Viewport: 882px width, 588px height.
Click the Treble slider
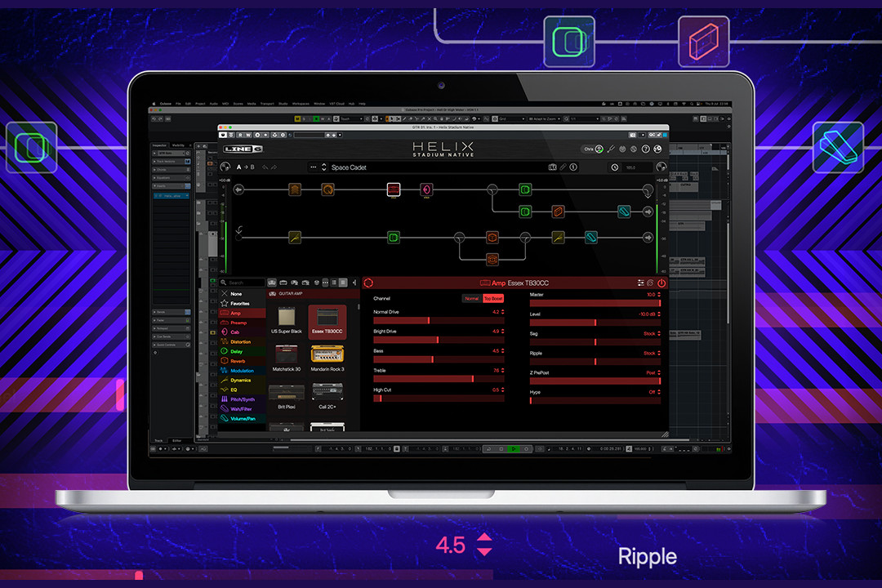(x=439, y=379)
